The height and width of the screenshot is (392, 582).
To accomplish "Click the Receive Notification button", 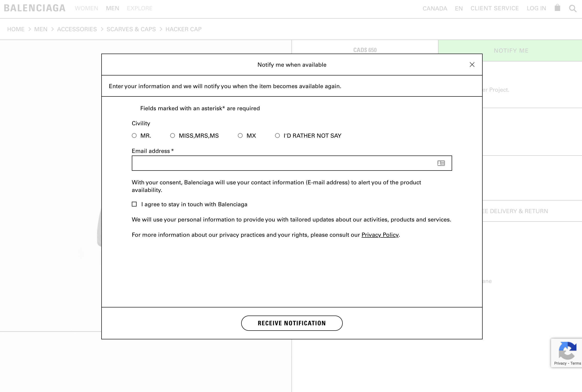I will click(292, 323).
